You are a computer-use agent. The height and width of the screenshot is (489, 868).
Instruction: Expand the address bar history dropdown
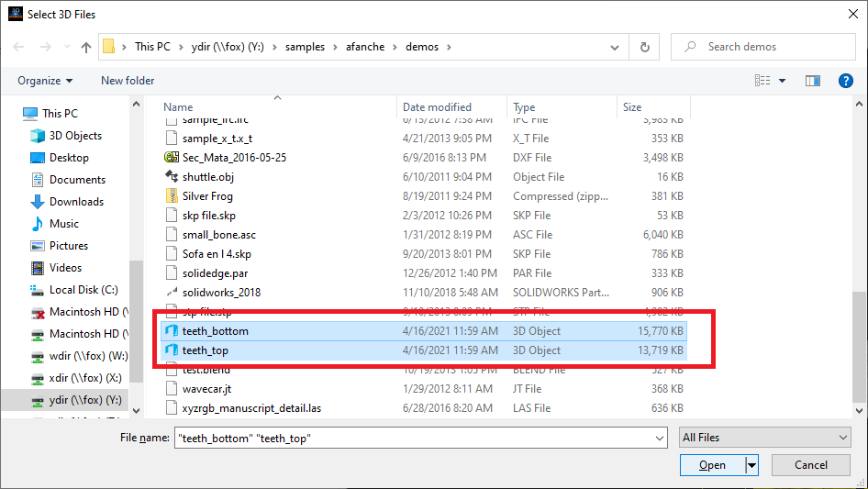click(x=618, y=47)
